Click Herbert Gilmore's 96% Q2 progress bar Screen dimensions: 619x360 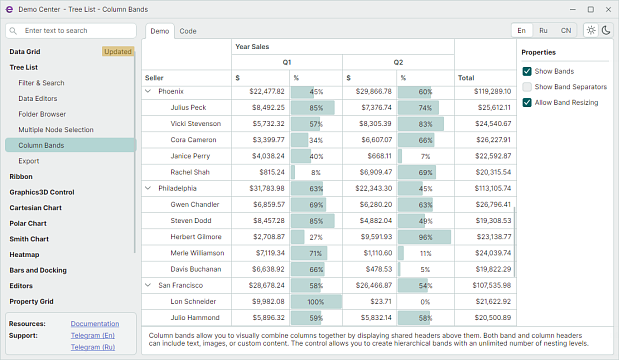pyautogui.click(x=424, y=237)
